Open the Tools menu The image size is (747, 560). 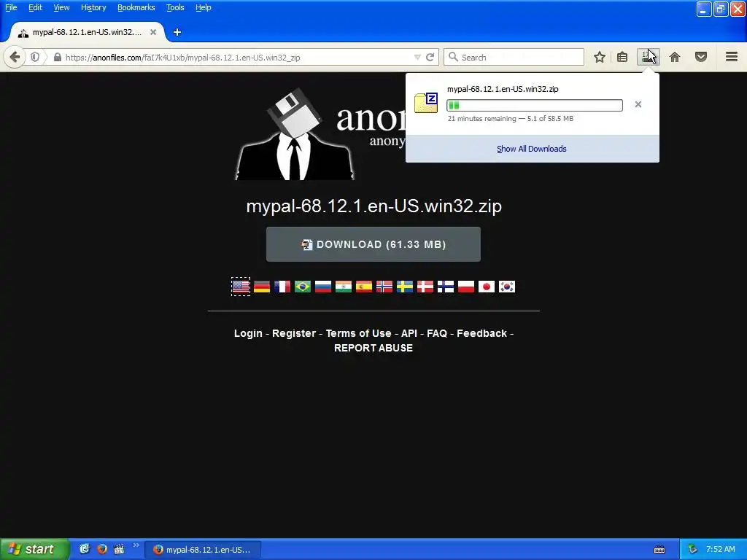(175, 7)
